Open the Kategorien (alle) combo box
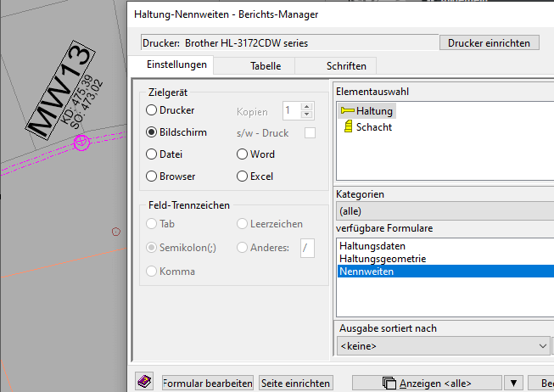Image resolution: width=554 pixels, height=392 pixels. pos(444,210)
